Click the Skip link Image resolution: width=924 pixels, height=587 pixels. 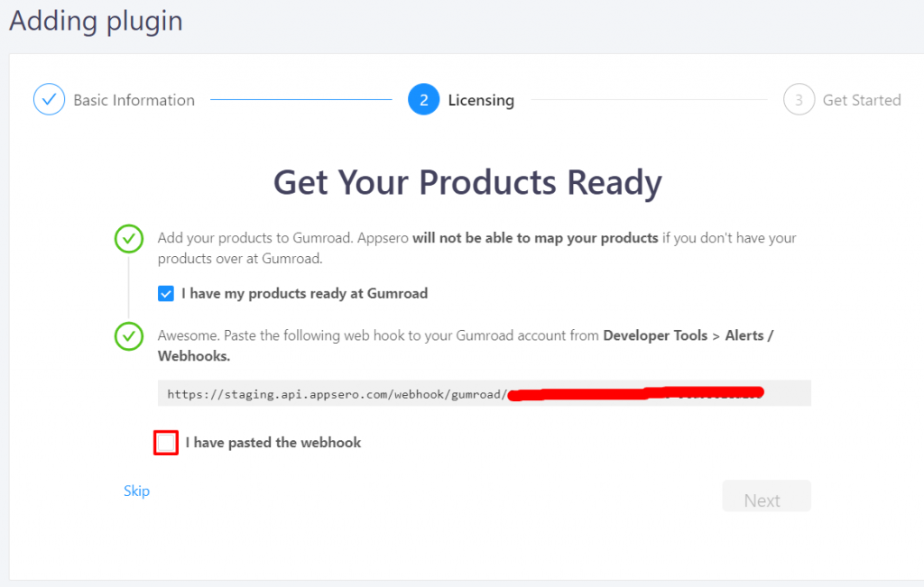(137, 491)
